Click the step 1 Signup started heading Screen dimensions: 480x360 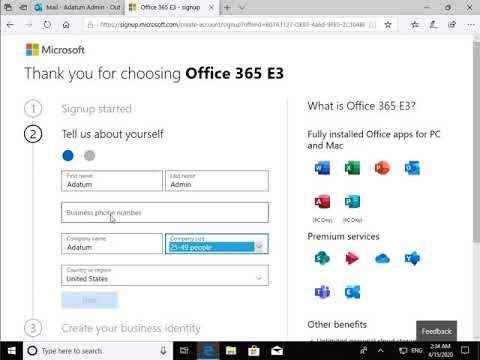click(x=97, y=109)
